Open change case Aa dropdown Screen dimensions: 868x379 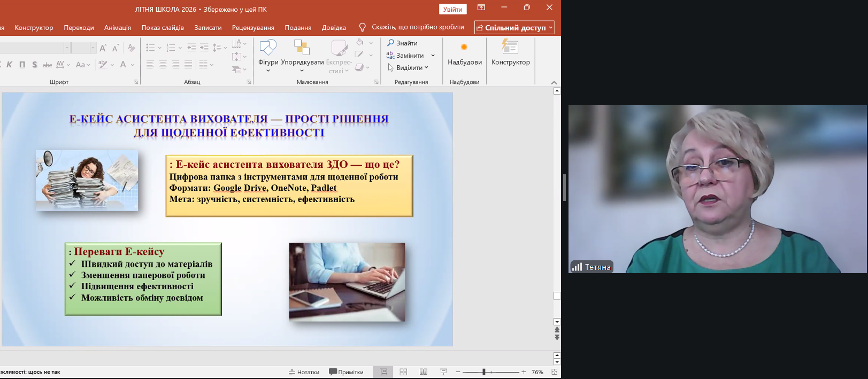pos(83,65)
